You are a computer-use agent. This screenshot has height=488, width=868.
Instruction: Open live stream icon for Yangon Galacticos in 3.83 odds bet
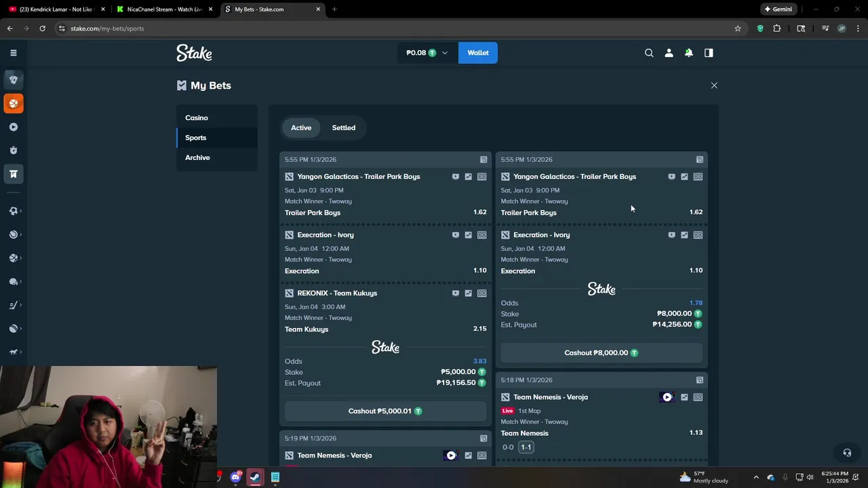point(456,177)
